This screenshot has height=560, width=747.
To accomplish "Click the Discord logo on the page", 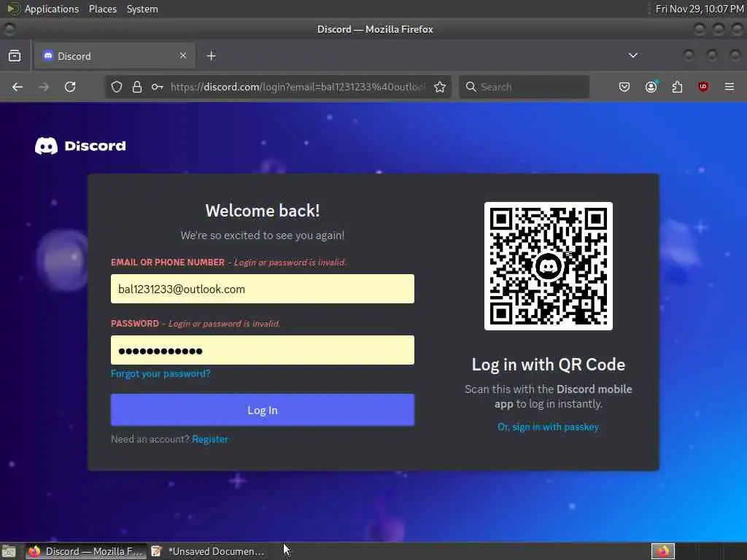I will [x=80, y=146].
